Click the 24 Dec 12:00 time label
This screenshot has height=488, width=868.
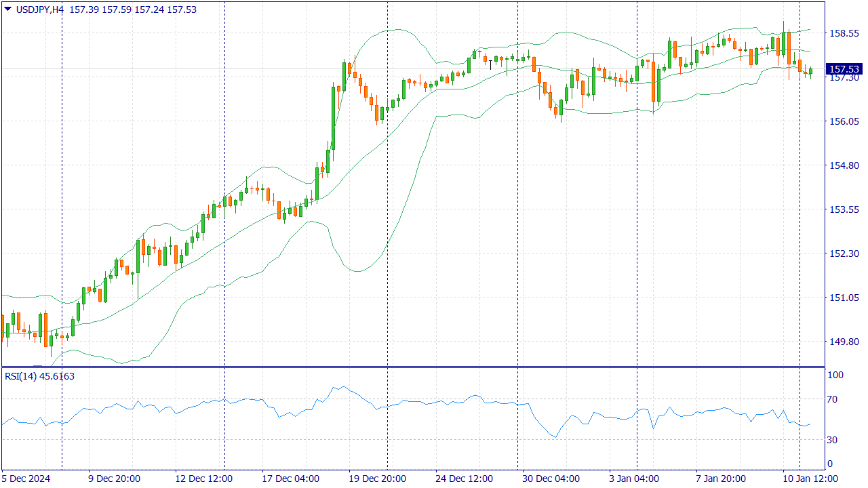(x=465, y=479)
